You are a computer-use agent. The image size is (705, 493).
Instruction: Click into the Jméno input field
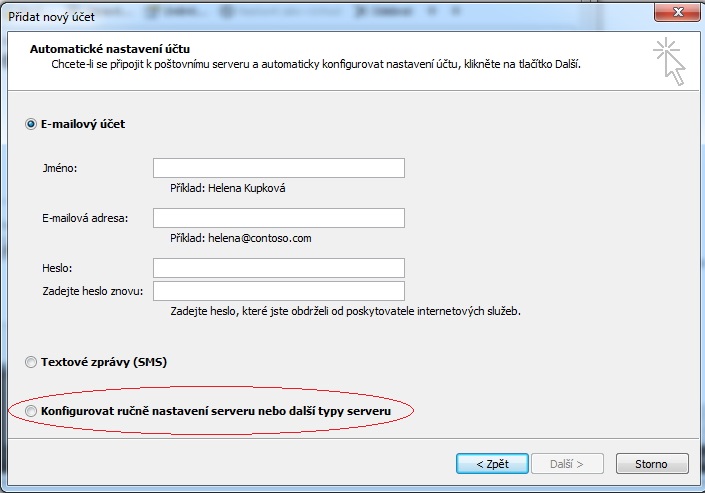[x=279, y=168]
